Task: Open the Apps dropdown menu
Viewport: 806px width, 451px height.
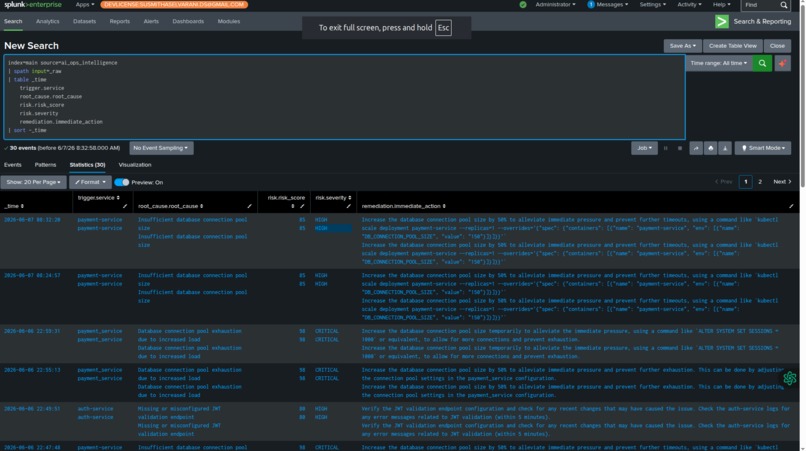Action: click(85, 5)
